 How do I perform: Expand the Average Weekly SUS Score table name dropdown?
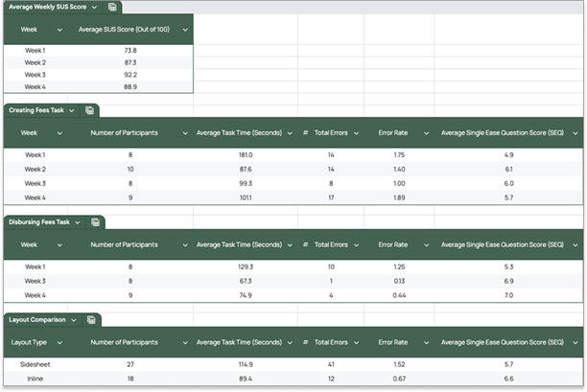point(94,7)
